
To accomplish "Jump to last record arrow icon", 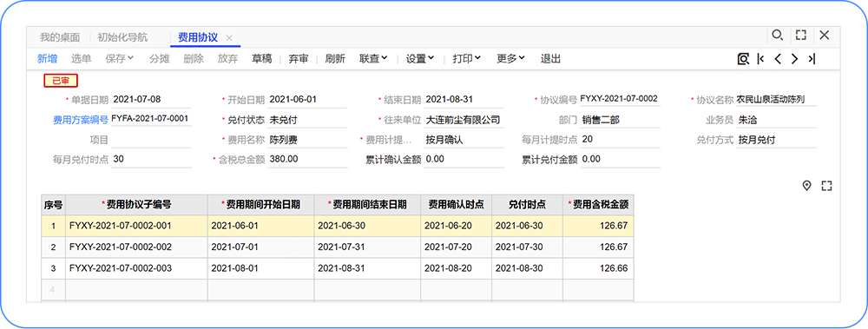I will [812, 59].
